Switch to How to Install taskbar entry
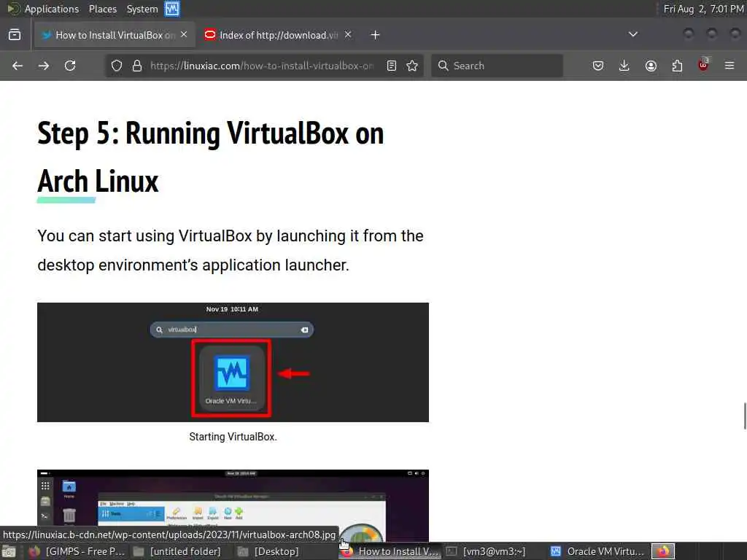 click(x=391, y=551)
